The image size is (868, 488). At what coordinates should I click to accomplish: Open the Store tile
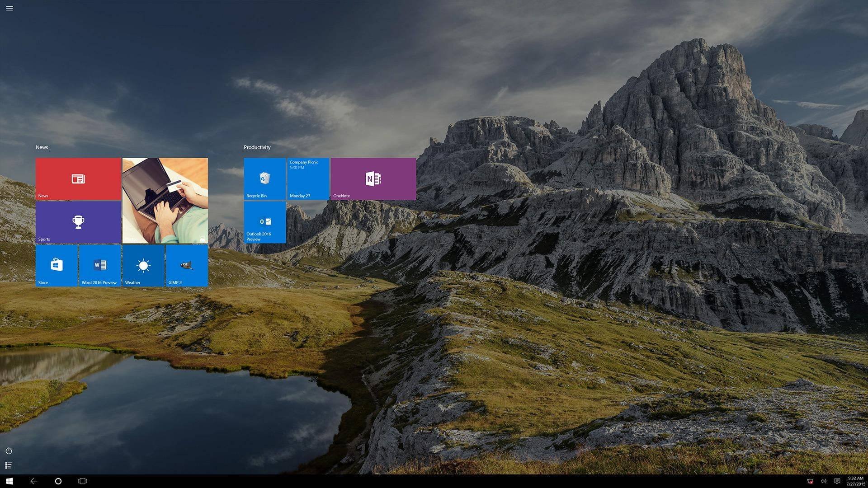point(57,265)
